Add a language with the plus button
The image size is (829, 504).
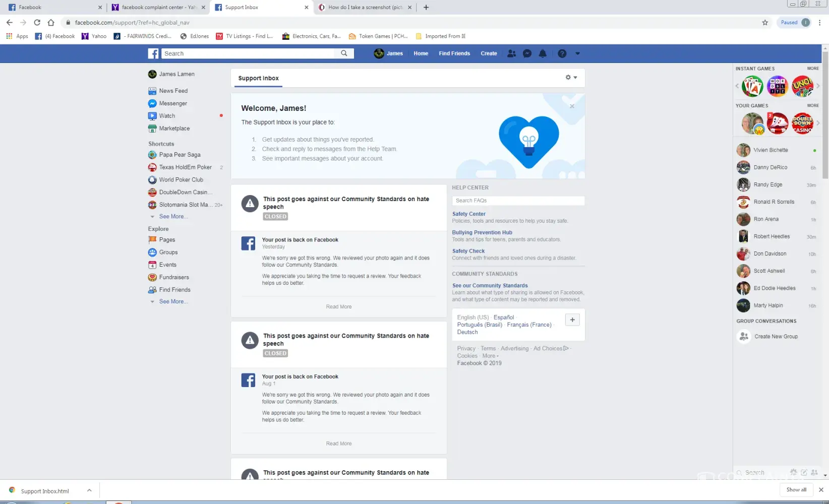tap(572, 320)
